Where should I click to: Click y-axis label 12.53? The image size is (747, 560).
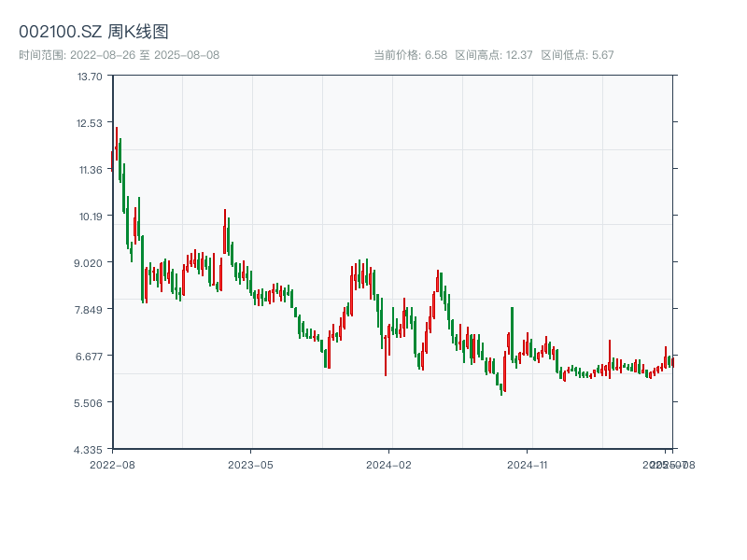coord(90,123)
